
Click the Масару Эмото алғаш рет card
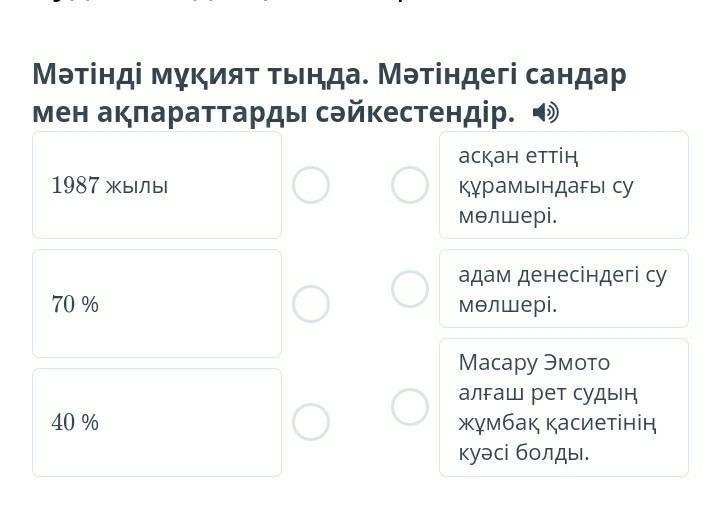563,407
